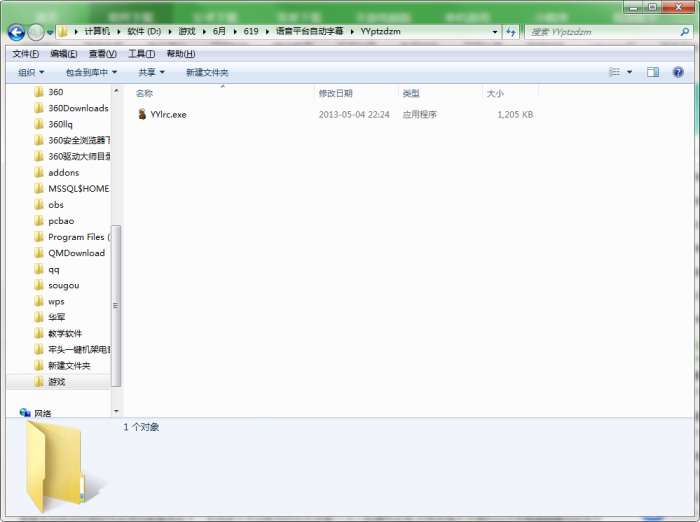
Task: Open the 工具(T) menu
Action: click(142, 54)
